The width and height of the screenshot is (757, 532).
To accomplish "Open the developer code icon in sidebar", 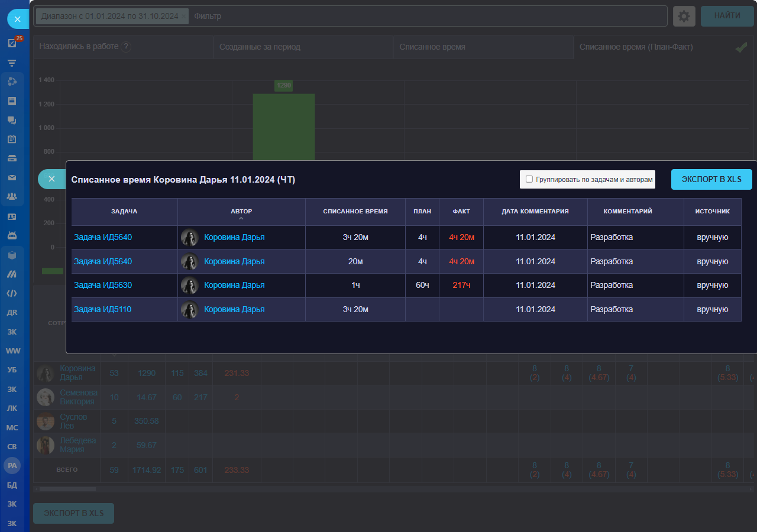I will (12, 293).
